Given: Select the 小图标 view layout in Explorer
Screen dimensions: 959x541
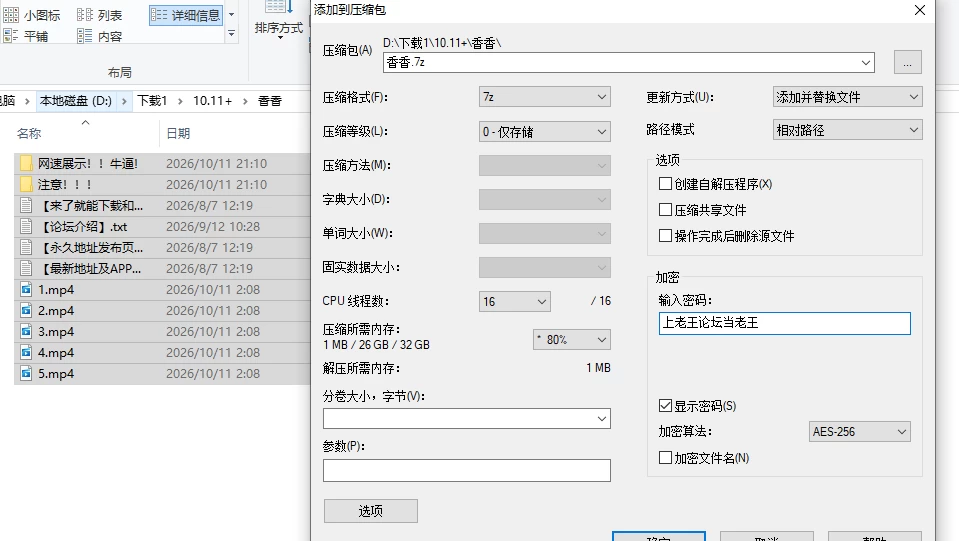Looking at the screenshot, I should [x=32, y=15].
